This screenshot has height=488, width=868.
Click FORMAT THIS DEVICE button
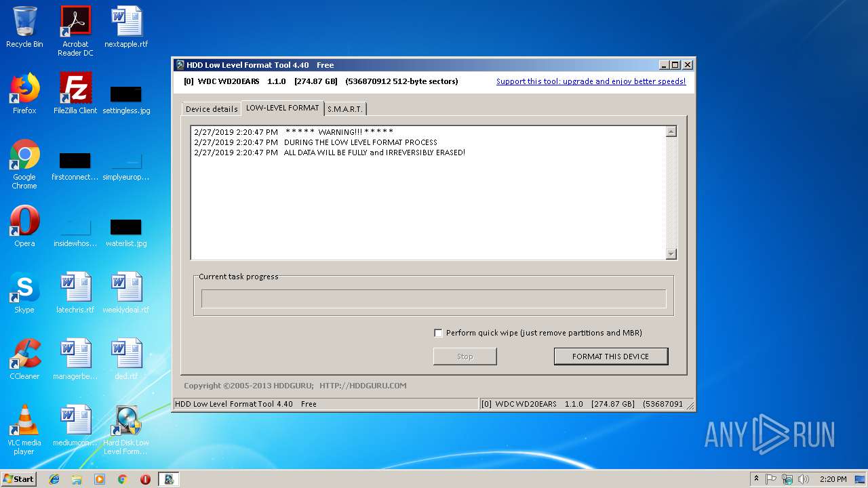pyautogui.click(x=611, y=357)
